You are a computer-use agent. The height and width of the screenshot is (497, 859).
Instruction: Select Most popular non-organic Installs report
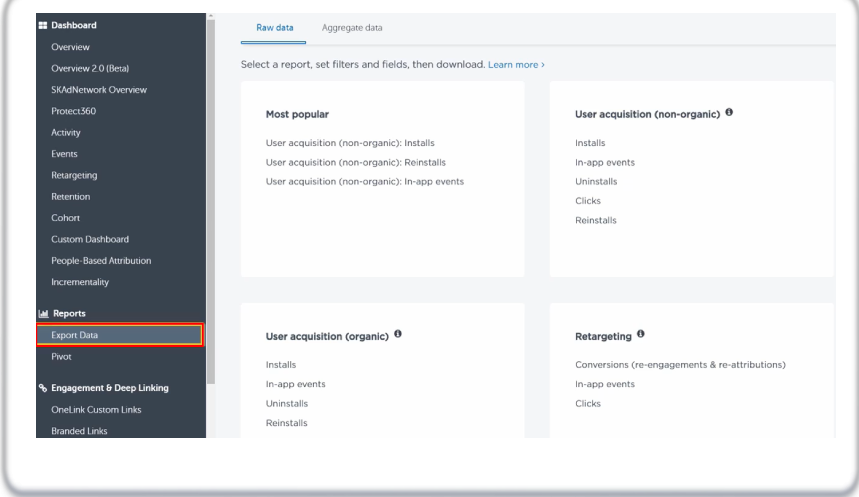click(350, 143)
